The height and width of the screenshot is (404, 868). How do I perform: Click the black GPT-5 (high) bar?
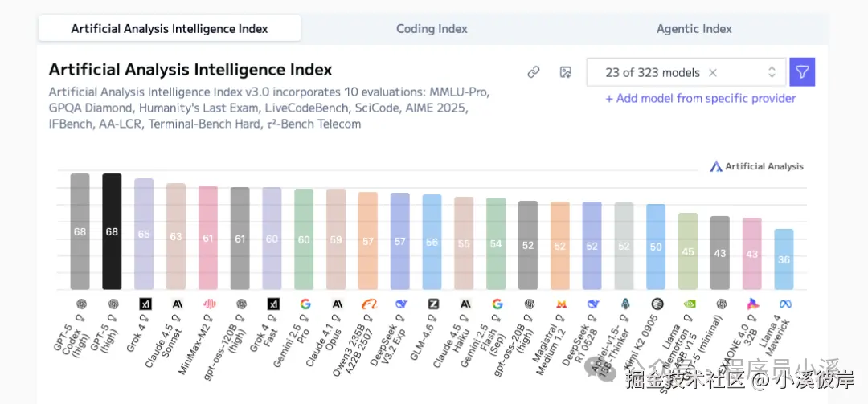(112, 231)
